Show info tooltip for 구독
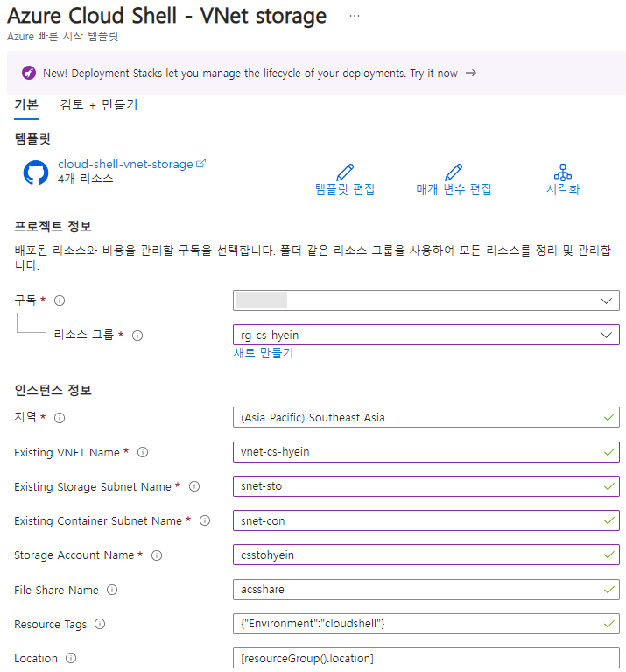The width and height of the screenshot is (626, 672). 60,301
